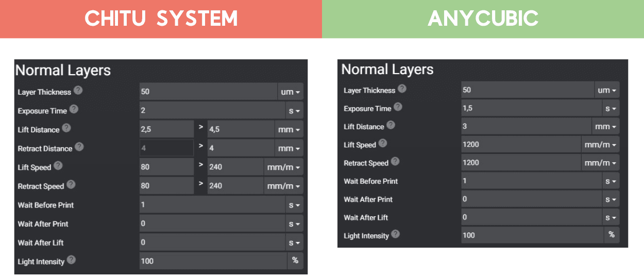Click the arrow between Chitu Retract Distance values

[x=201, y=147]
